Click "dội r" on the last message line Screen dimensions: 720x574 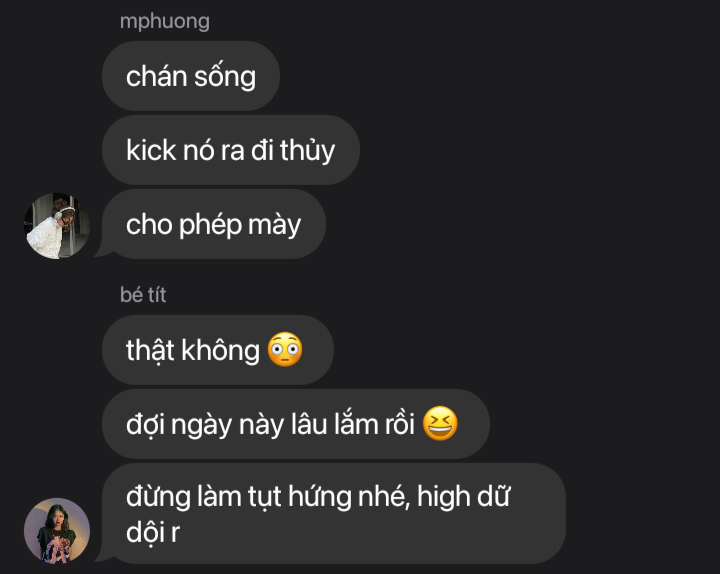[x=152, y=533]
